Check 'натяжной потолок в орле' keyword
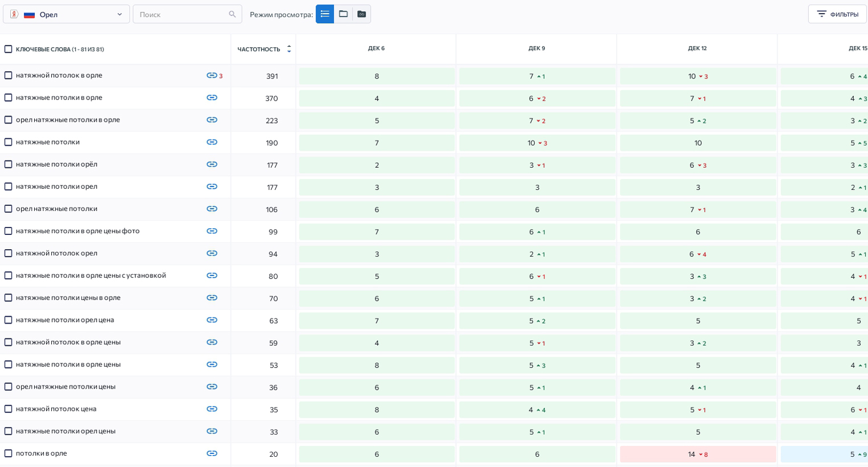 pos(8,75)
